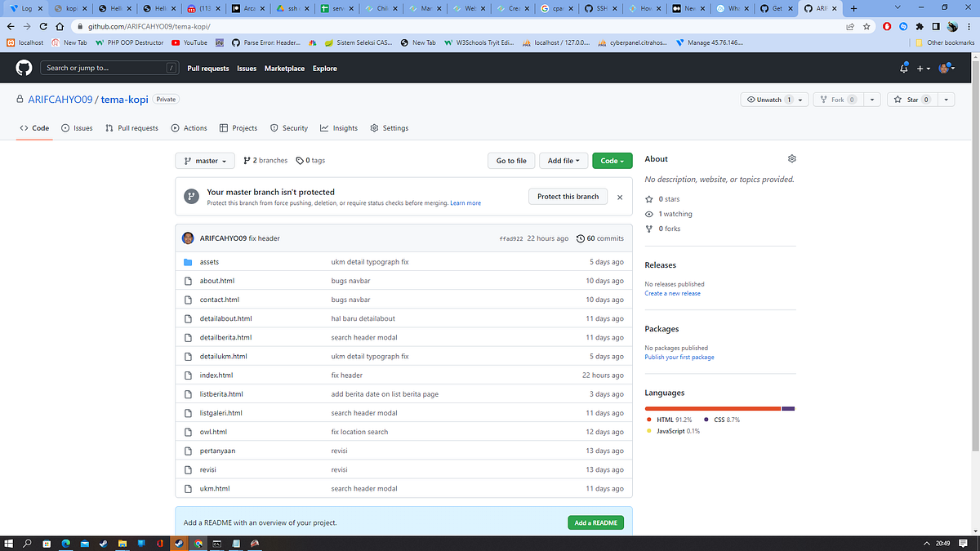The width and height of the screenshot is (980, 551).
Task: Open the master branch selector
Action: point(204,160)
